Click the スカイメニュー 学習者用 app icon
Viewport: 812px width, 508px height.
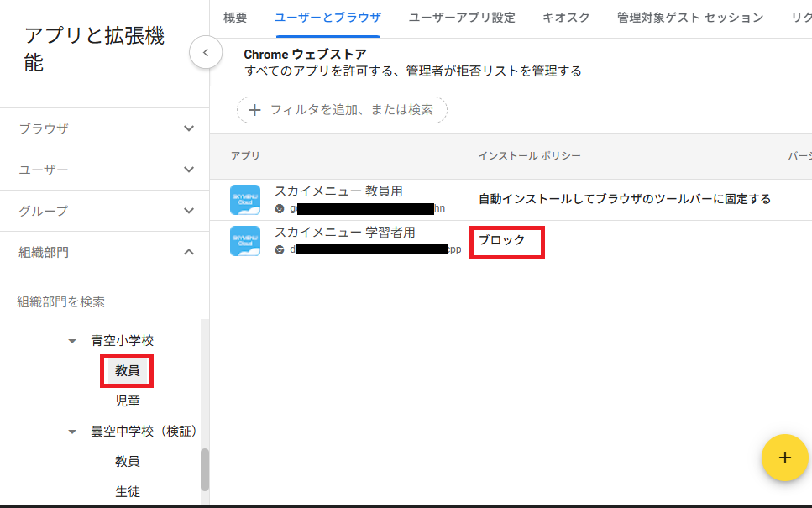[246, 241]
